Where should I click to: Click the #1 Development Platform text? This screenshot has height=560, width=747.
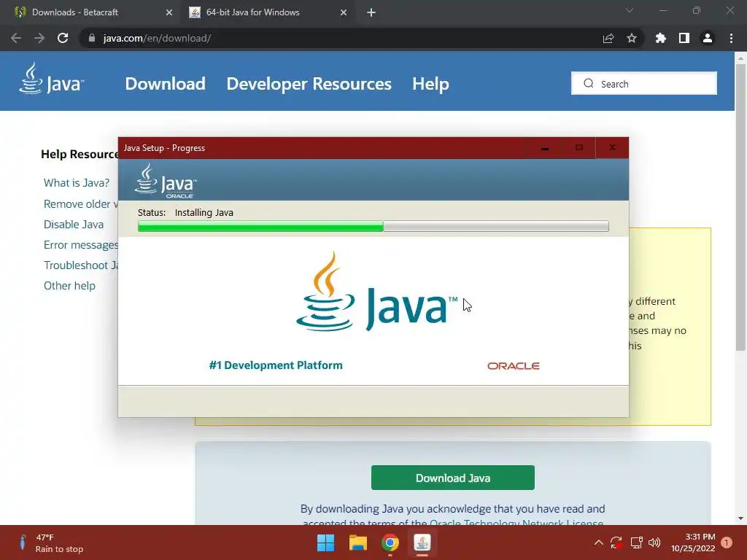(x=276, y=365)
